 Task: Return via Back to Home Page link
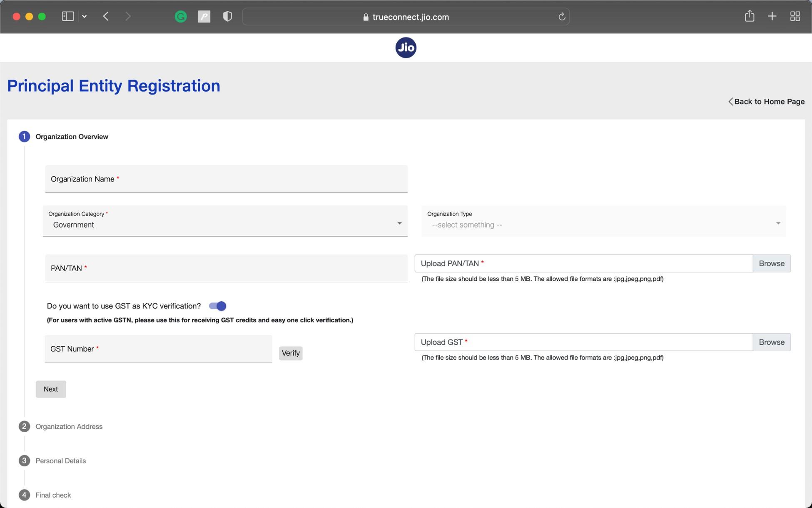point(766,102)
